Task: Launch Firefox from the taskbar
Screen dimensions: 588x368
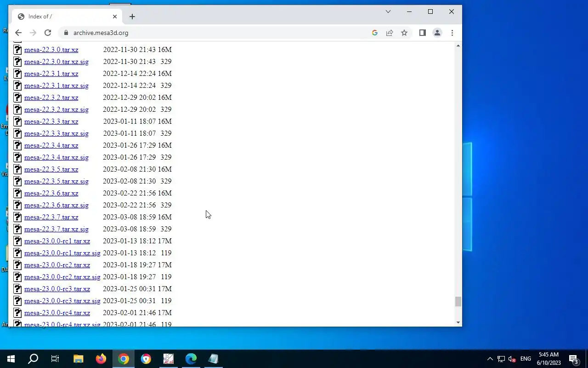Action: (x=101, y=359)
